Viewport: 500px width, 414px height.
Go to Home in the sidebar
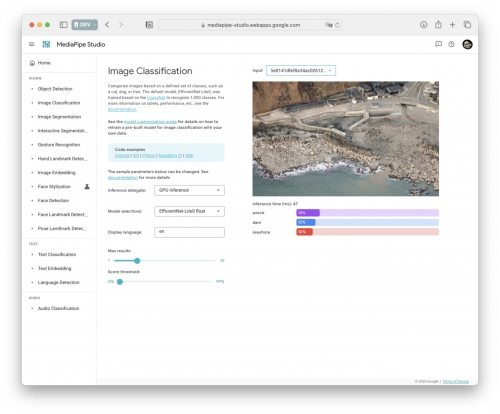click(x=44, y=63)
